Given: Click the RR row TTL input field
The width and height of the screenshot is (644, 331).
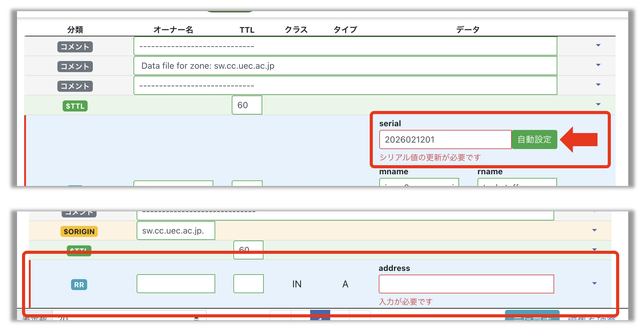Looking at the screenshot, I should tap(248, 284).
